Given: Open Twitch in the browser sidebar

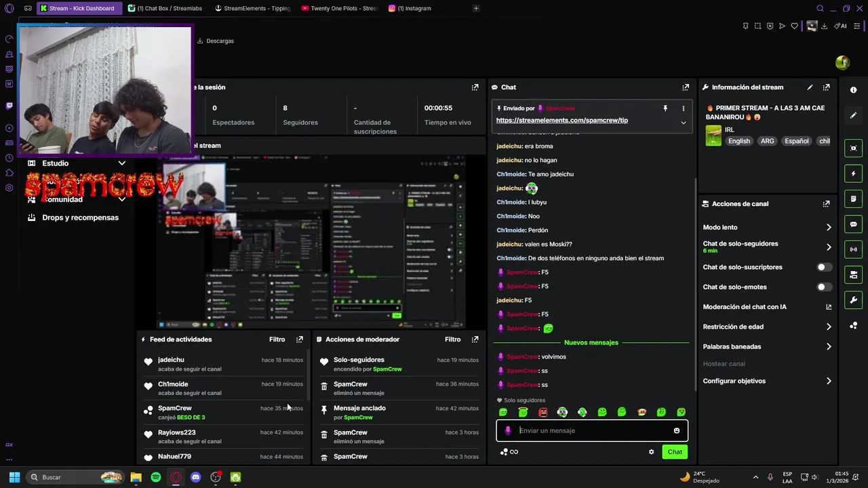Looking at the screenshot, I should 9,106.
